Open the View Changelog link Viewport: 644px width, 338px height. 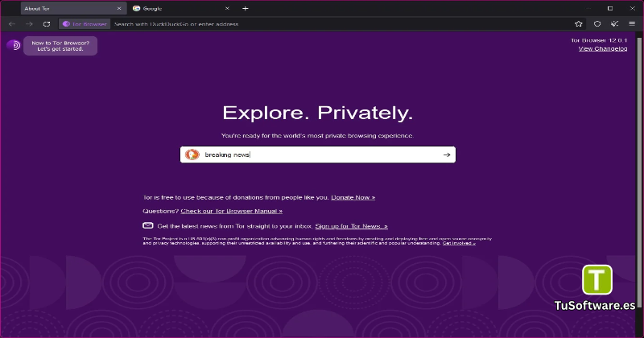603,48
